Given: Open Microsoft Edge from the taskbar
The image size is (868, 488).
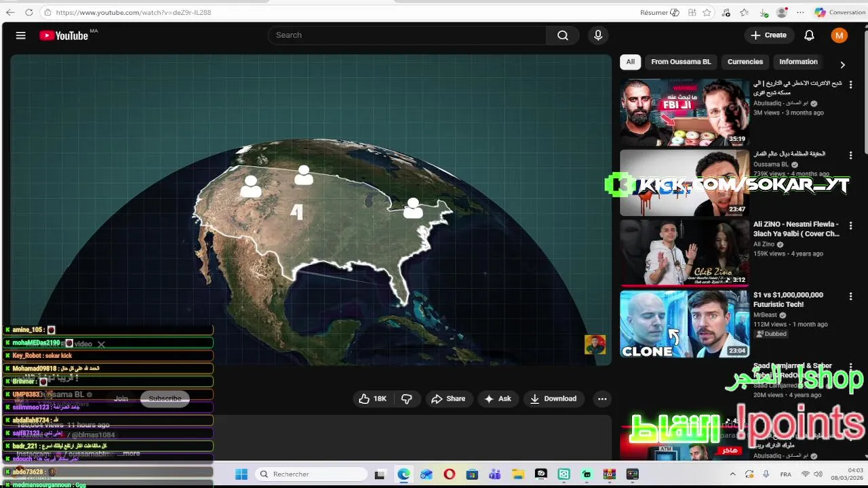Looking at the screenshot, I should pos(403,474).
